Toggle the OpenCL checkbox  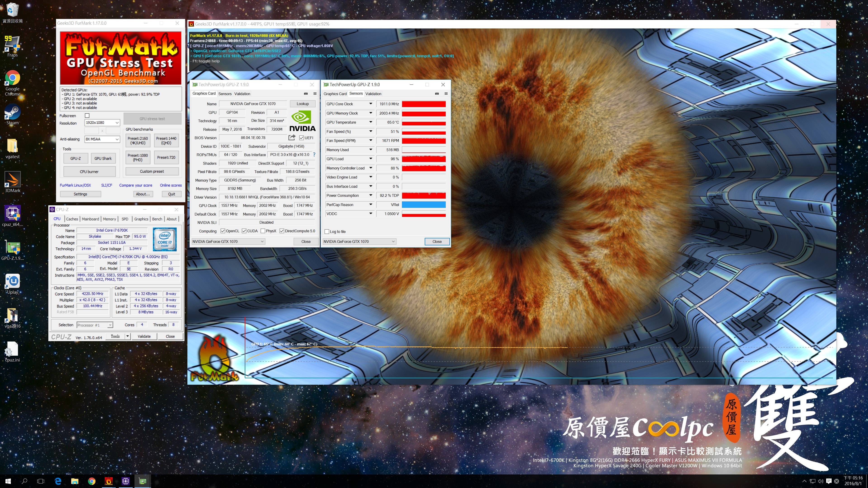coord(223,231)
